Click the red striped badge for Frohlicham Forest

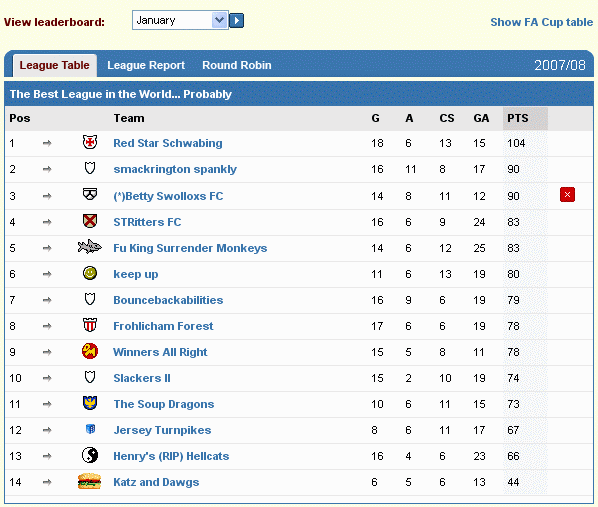90,325
